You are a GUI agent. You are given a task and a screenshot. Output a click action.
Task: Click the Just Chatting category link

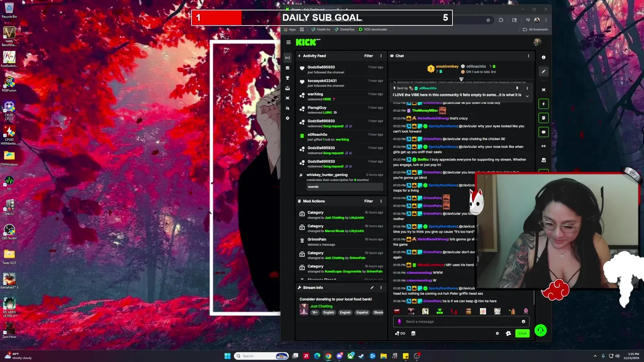321,306
